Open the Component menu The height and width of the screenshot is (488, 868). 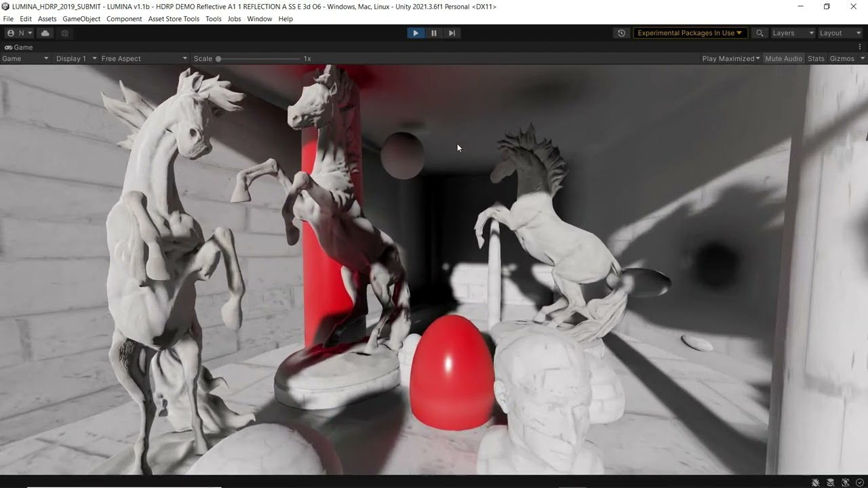tap(124, 19)
